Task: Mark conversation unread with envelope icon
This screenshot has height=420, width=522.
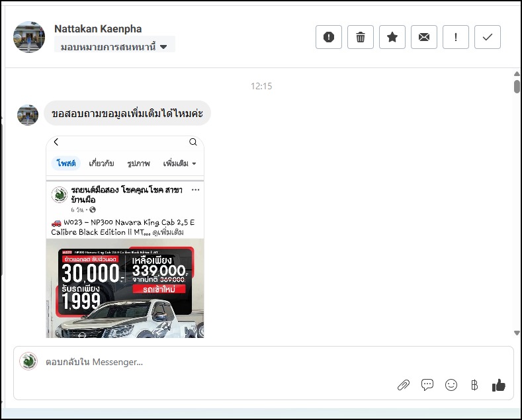Action: (x=424, y=37)
